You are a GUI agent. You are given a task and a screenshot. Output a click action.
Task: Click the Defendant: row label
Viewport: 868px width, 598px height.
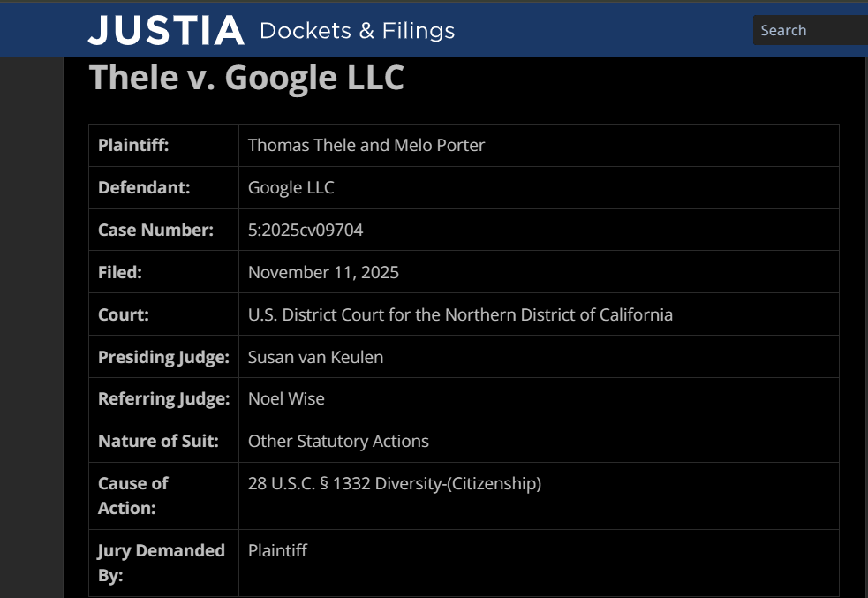pyautogui.click(x=144, y=188)
